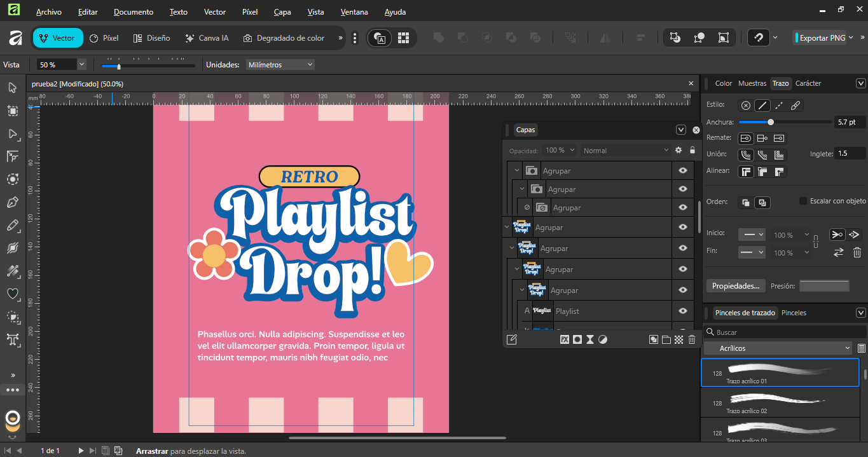
Task: Click the magnet snapping icon
Action: point(758,38)
